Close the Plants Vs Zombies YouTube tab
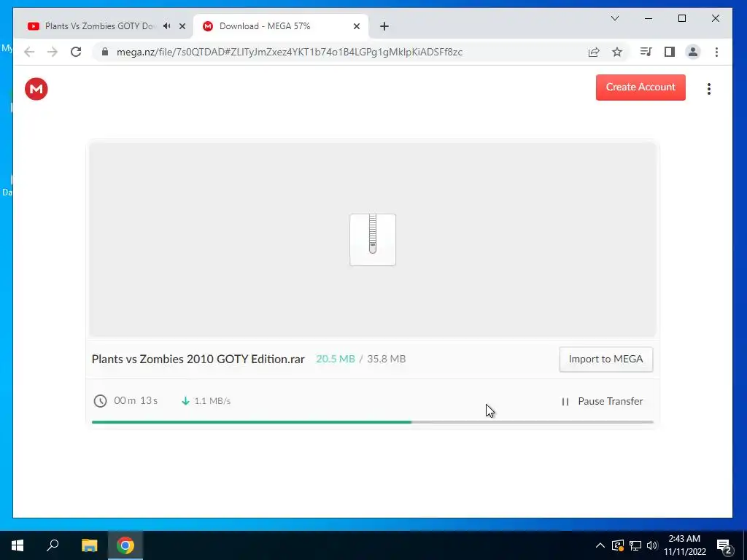Image resolution: width=747 pixels, height=560 pixels. pos(182,26)
